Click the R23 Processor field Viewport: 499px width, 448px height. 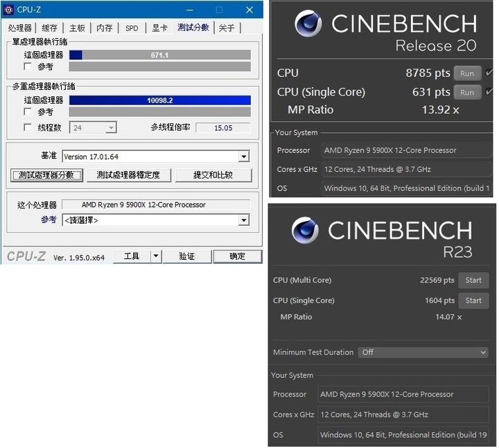coord(403,394)
